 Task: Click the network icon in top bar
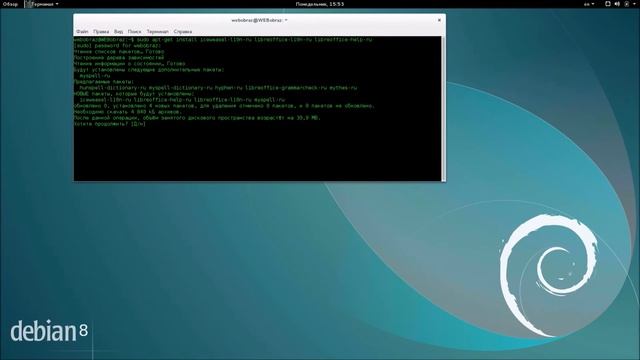tap(608, 4)
